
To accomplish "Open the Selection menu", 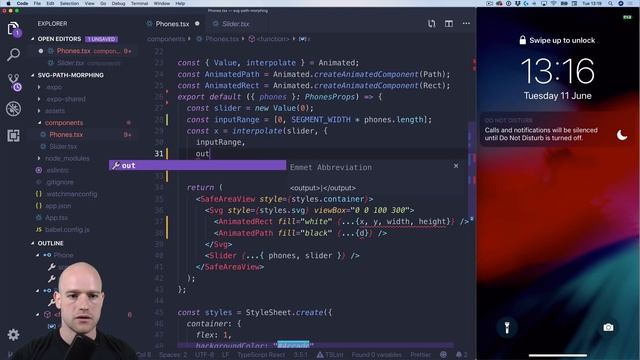I will [69, 3].
